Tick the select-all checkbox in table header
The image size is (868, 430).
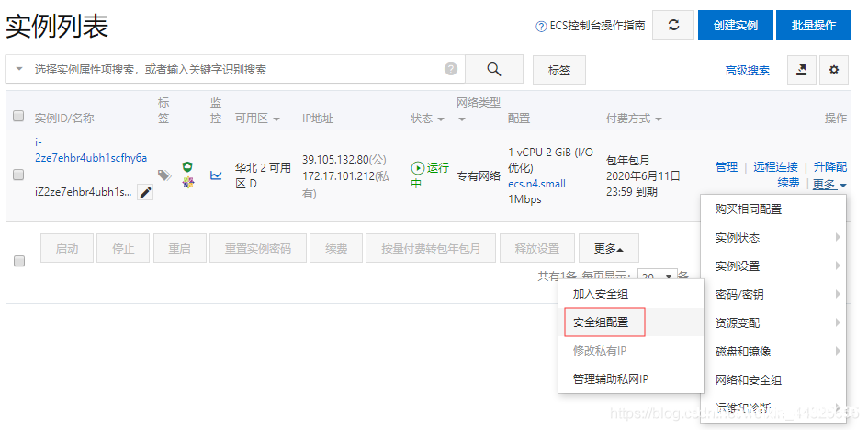[18, 117]
